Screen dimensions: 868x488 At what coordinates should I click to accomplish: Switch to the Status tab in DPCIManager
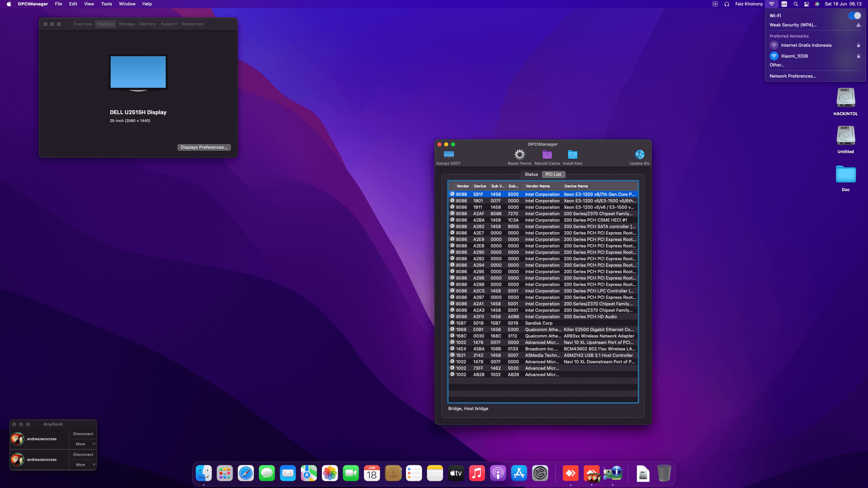[x=531, y=174]
